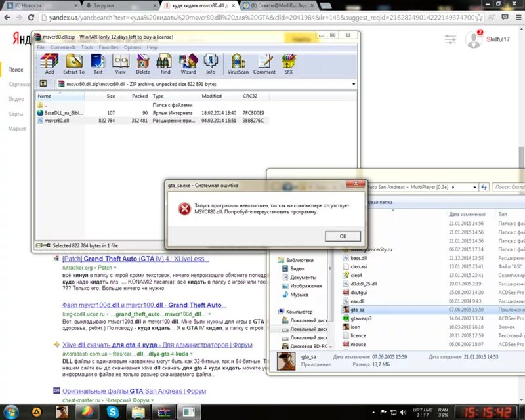Screen dimensions: 525x420
Task: Select Поиск in Yandex sidebar
Action: pyautogui.click(x=16, y=70)
